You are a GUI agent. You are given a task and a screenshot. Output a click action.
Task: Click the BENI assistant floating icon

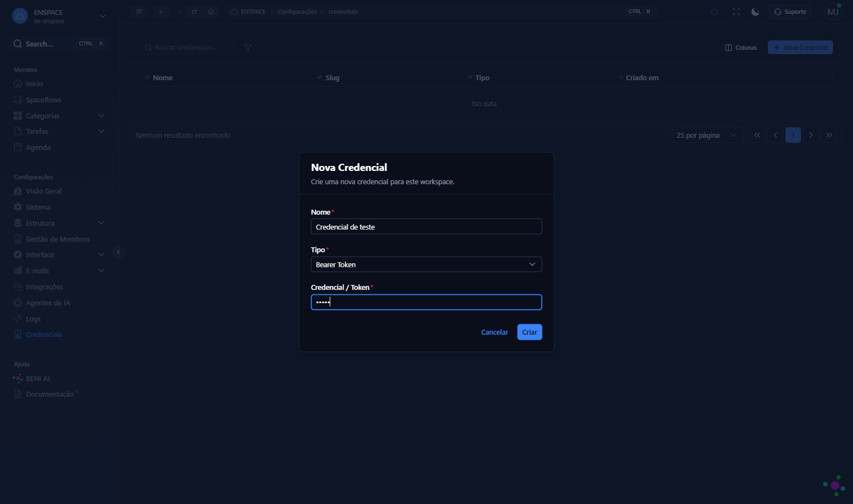pos(835,486)
